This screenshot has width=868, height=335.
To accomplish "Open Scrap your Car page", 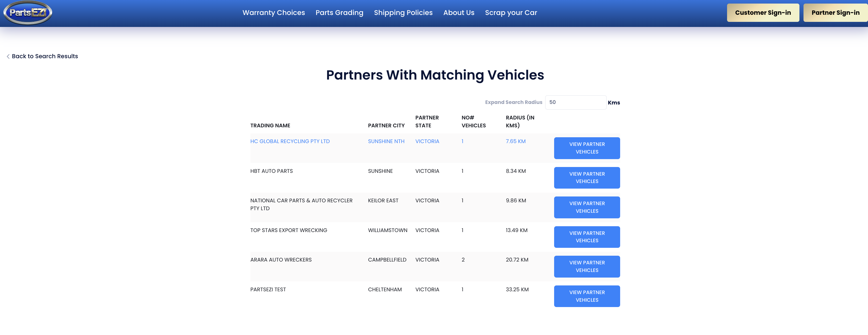I will point(511,12).
